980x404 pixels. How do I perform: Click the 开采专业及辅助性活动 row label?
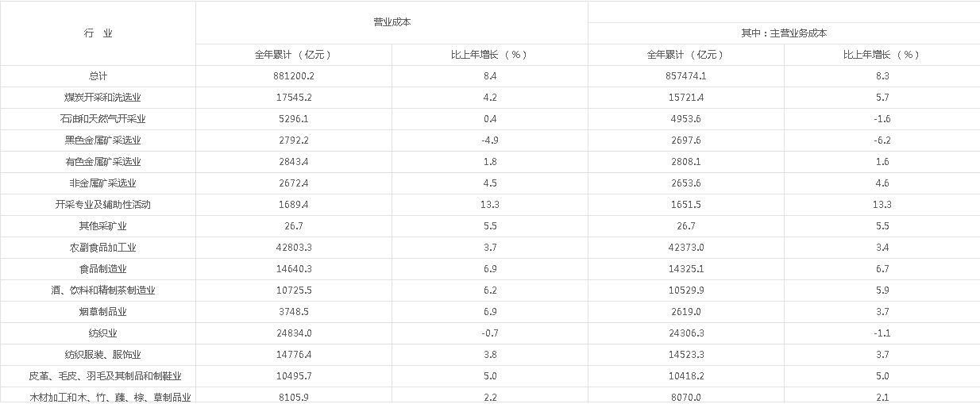98,205
